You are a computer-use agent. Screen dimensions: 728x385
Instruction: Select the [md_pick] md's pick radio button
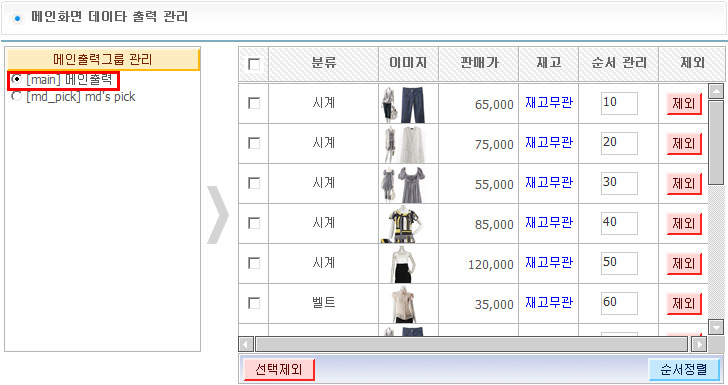point(16,96)
